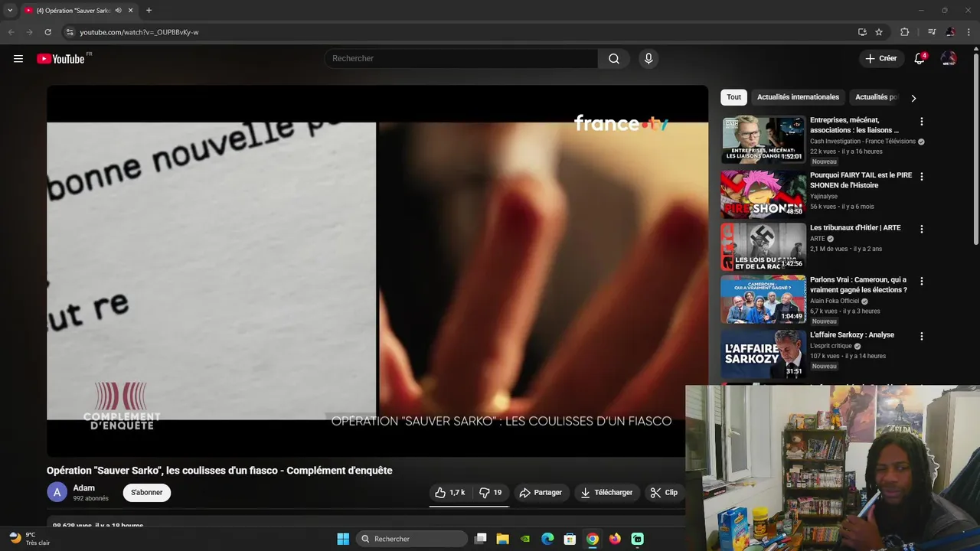980x551 pixels.
Task: Open the FAIRY TAIL PIRE SHONEN thumbnail
Action: [763, 194]
